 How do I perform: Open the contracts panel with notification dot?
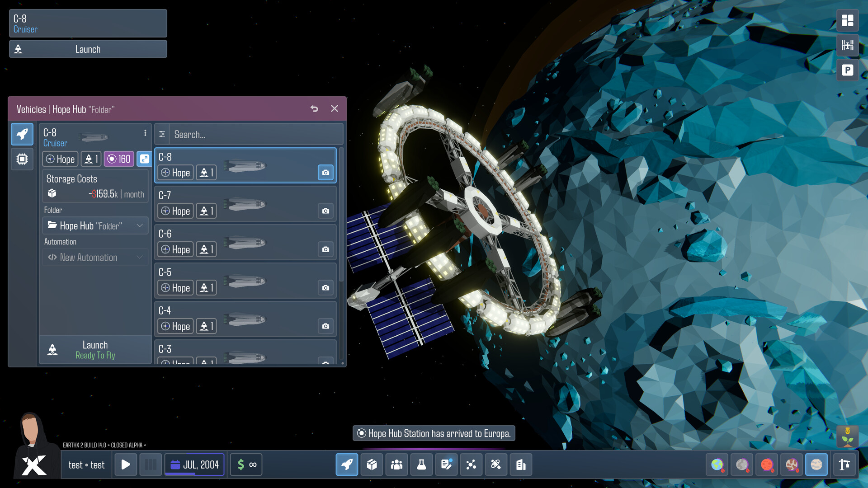coord(446,464)
